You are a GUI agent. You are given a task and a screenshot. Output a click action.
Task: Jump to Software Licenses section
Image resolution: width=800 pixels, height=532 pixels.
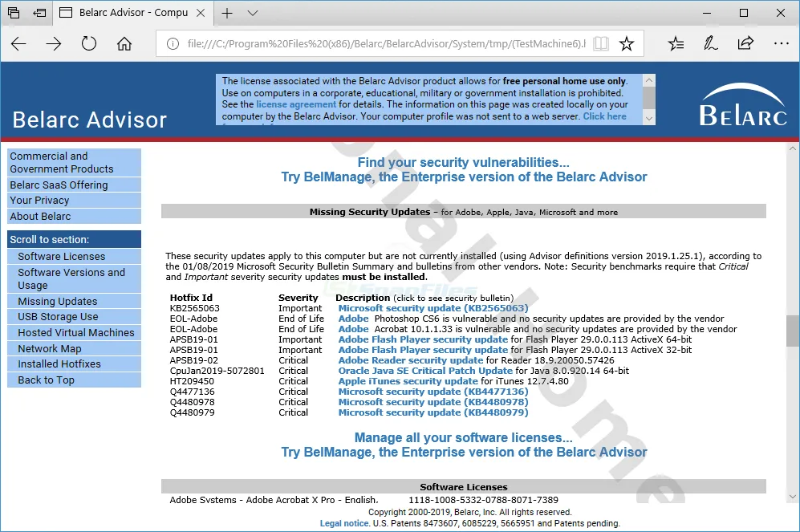tap(74, 257)
